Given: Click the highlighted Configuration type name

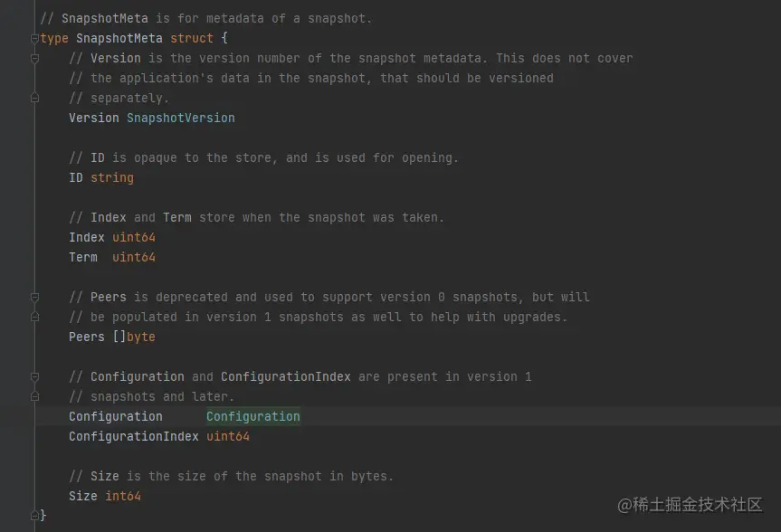Looking at the screenshot, I should tap(253, 416).
